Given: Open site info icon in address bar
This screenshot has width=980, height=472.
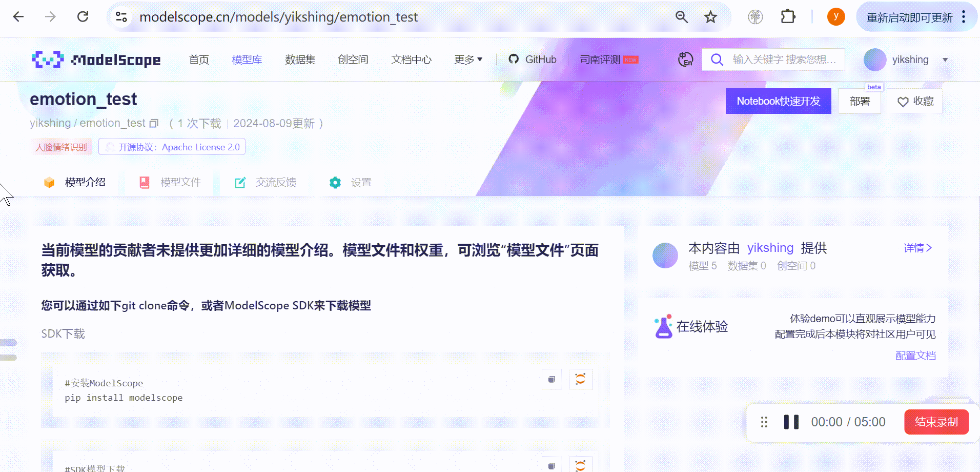Looking at the screenshot, I should click(121, 17).
